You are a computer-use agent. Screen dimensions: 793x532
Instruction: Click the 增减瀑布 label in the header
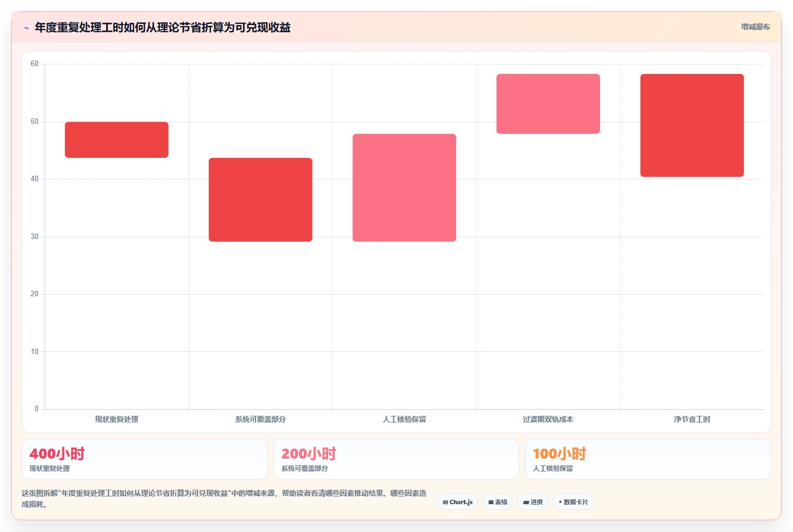pyautogui.click(x=755, y=27)
